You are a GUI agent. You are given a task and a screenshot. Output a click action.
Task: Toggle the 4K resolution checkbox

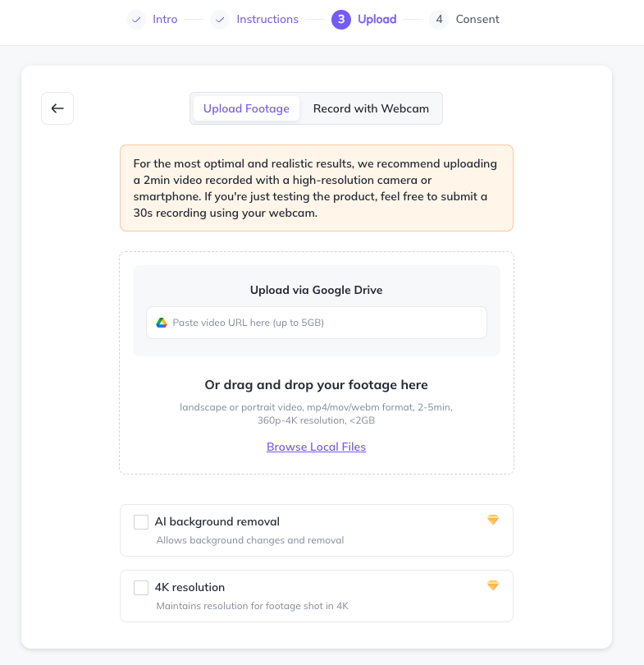click(141, 588)
